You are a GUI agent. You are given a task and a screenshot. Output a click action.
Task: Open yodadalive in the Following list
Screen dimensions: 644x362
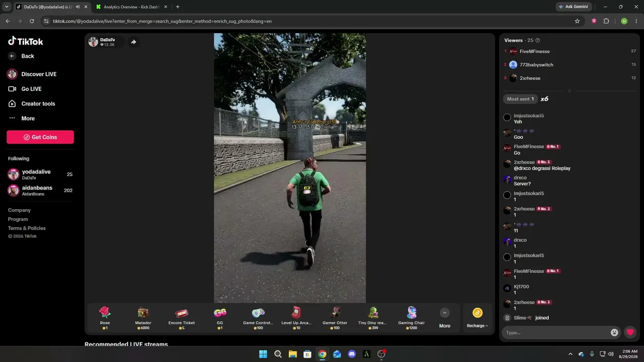click(40, 174)
